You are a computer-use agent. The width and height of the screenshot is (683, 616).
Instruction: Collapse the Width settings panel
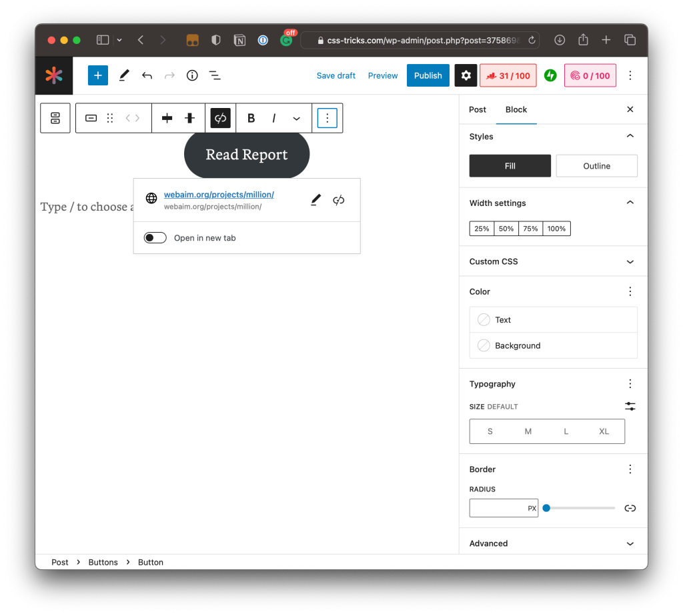[630, 203]
